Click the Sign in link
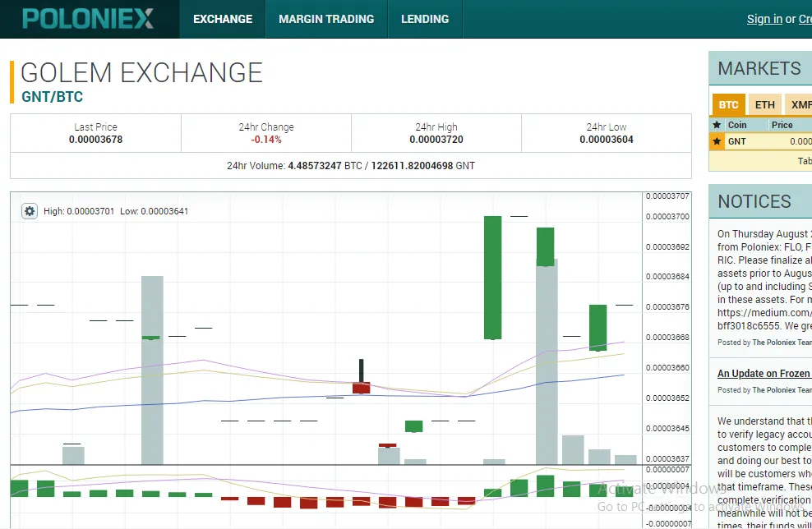Screen dimensions: 812x529 click(x=764, y=19)
